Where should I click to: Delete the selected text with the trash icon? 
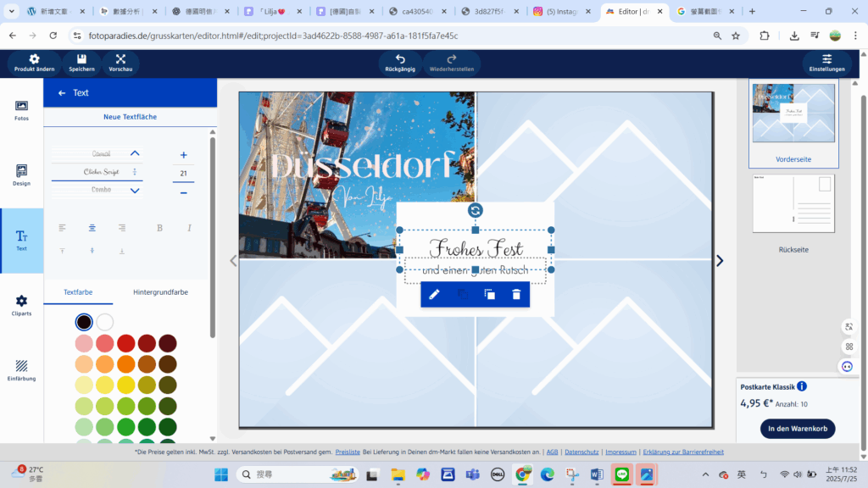point(516,294)
